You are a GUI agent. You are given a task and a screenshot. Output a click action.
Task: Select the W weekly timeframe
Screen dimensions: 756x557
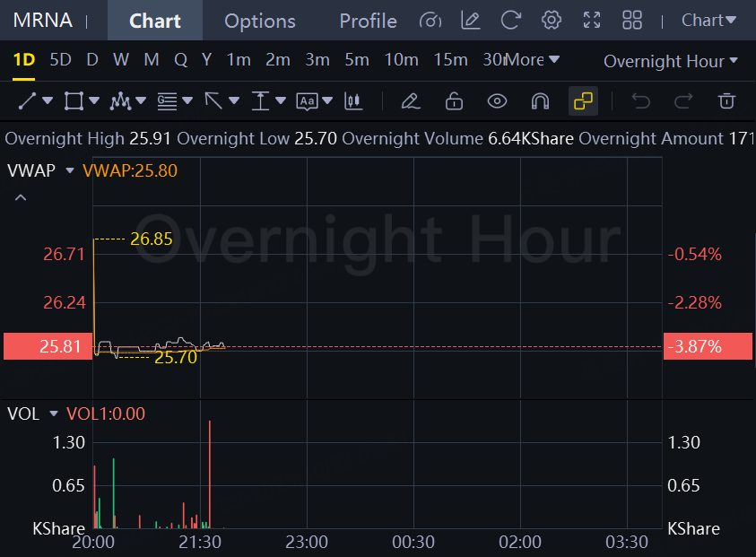click(120, 60)
